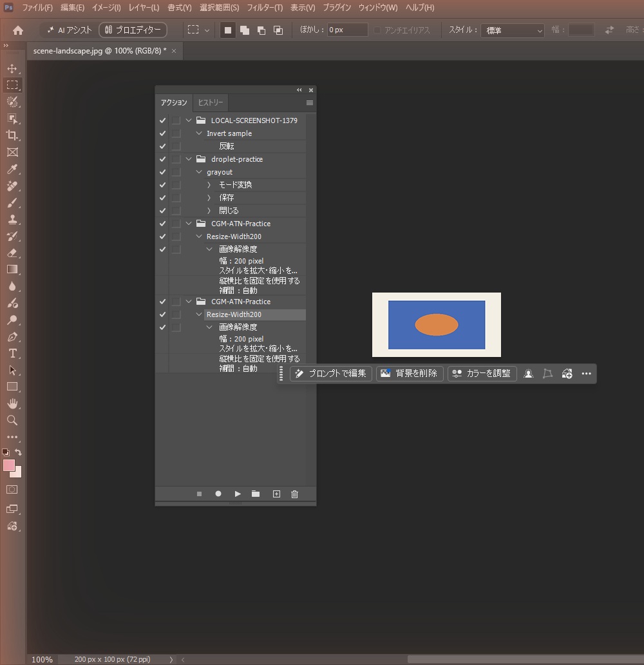Click the プロエディター button
The width and height of the screenshot is (644, 665).
tap(133, 30)
